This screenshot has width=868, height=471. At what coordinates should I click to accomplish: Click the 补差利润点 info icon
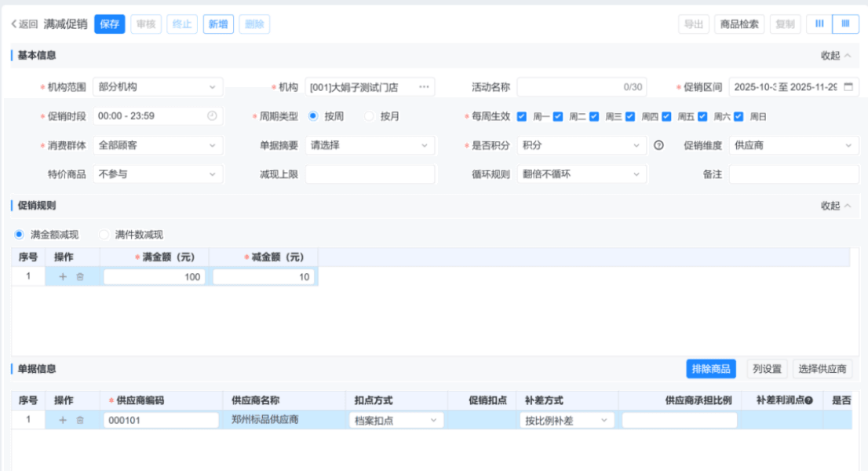pos(808,401)
